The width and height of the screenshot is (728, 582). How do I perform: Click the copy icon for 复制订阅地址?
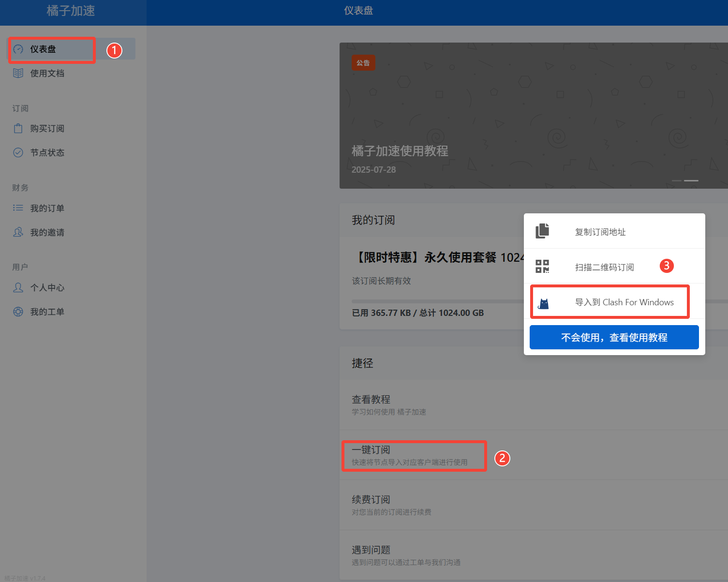542,231
